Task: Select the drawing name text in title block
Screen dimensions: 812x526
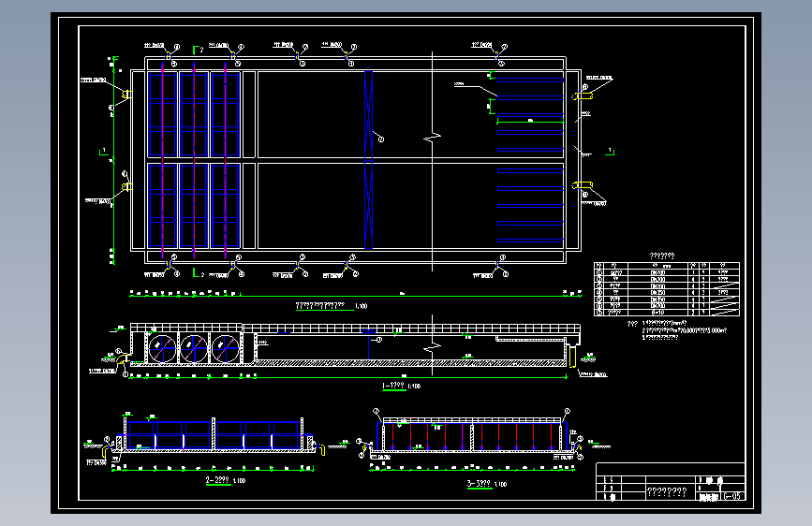Action: click(x=667, y=491)
